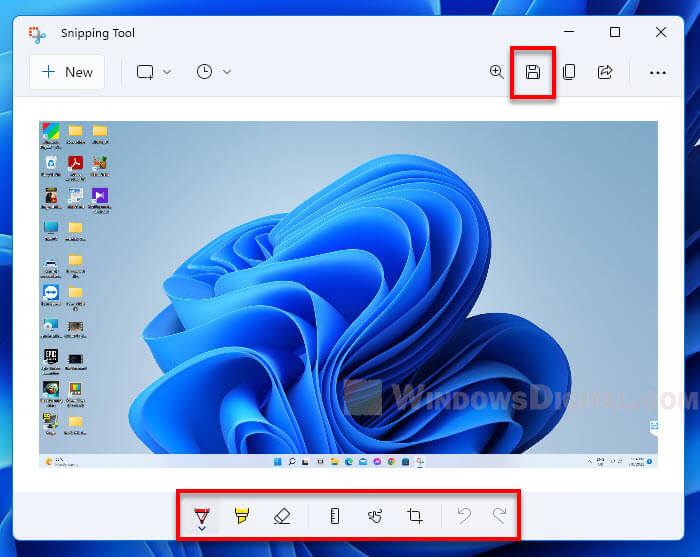Copy the snip to clipboard

(x=569, y=72)
